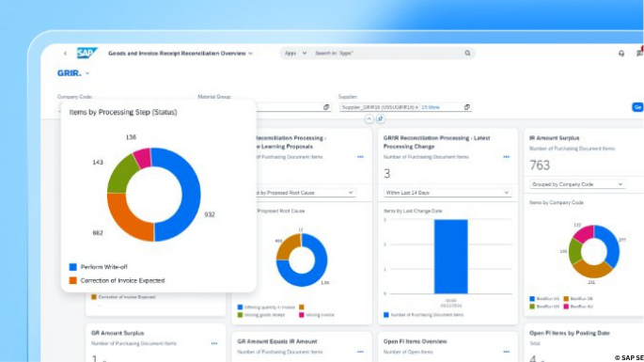
Task: Click the blue bar in Last Change Date chart
Action: (x=451, y=257)
